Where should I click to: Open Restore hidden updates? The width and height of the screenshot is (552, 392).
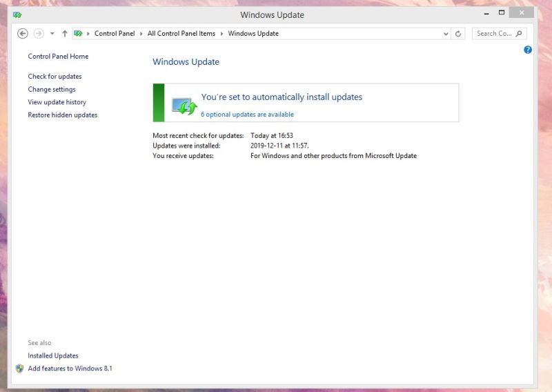tap(63, 115)
